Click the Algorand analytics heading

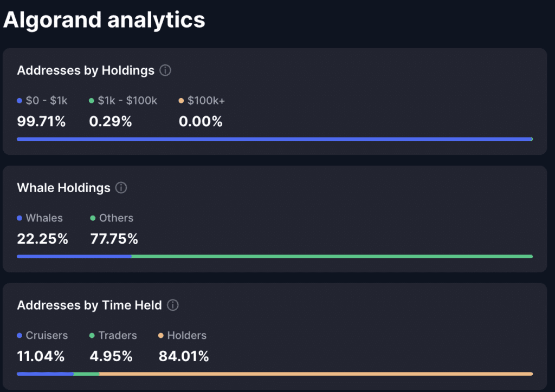[x=105, y=20]
